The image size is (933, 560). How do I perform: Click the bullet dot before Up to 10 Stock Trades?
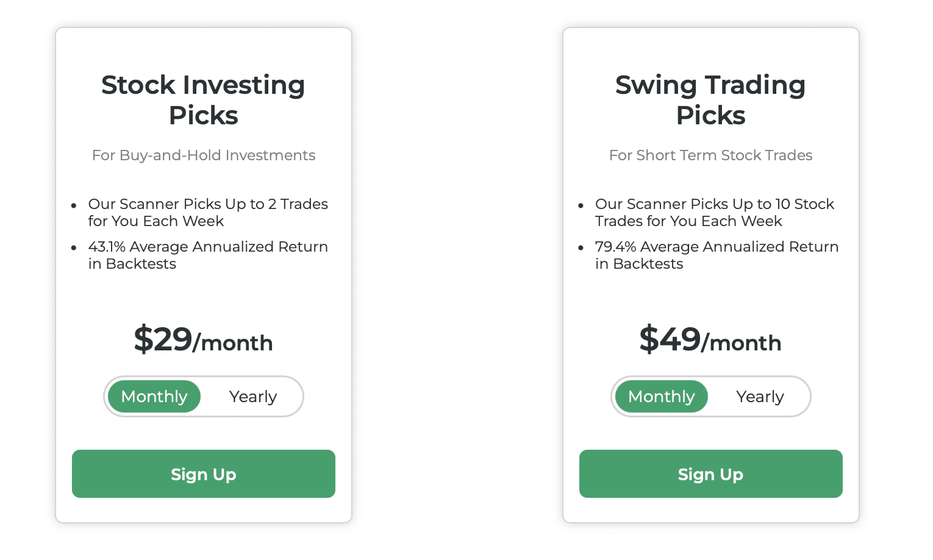[581, 205]
